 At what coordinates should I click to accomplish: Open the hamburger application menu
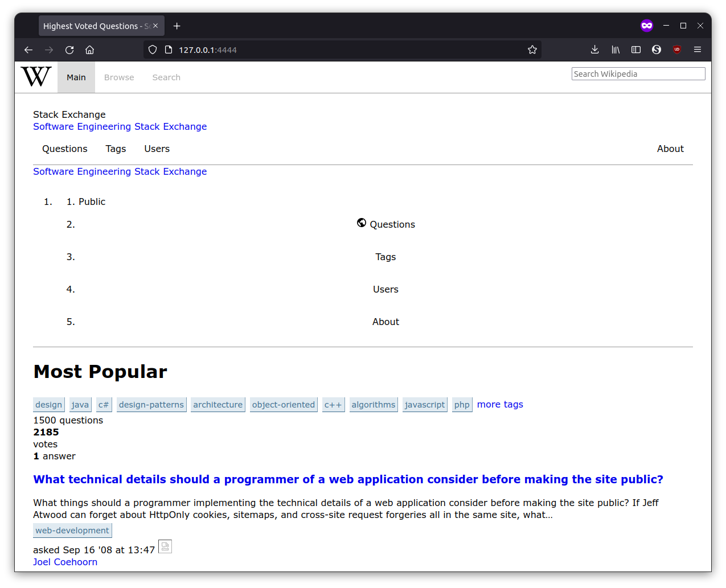[x=698, y=50]
